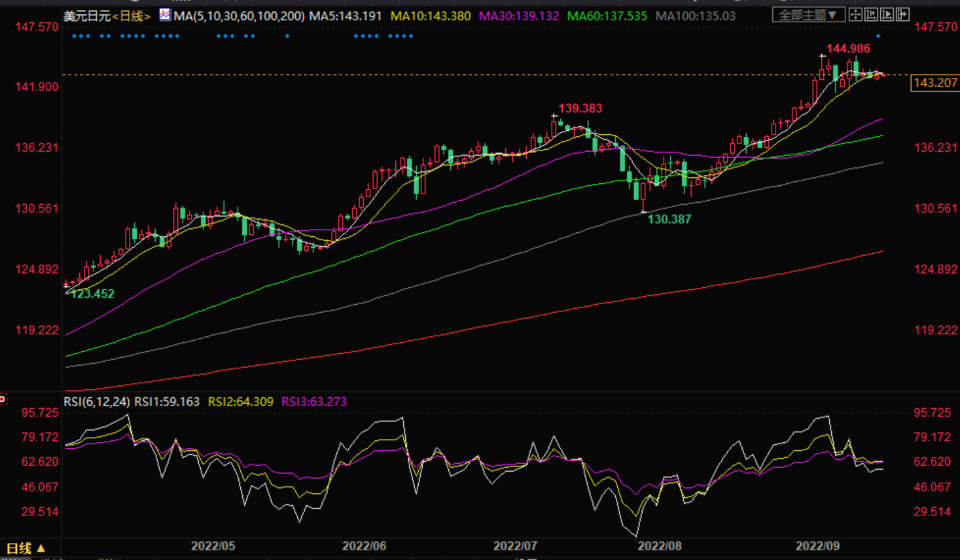Click the play-forward range icon
The width and height of the screenshot is (960, 560).
point(887,14)
